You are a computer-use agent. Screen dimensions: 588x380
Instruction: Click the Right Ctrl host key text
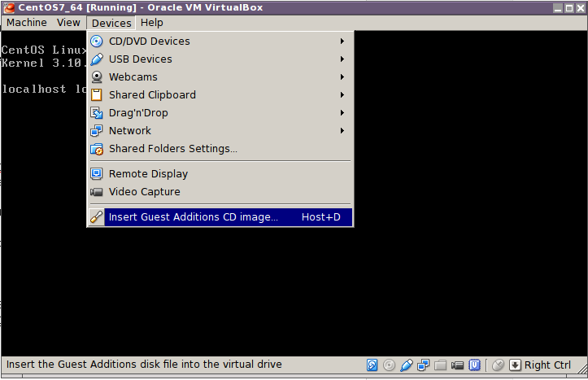pos(547,365)
